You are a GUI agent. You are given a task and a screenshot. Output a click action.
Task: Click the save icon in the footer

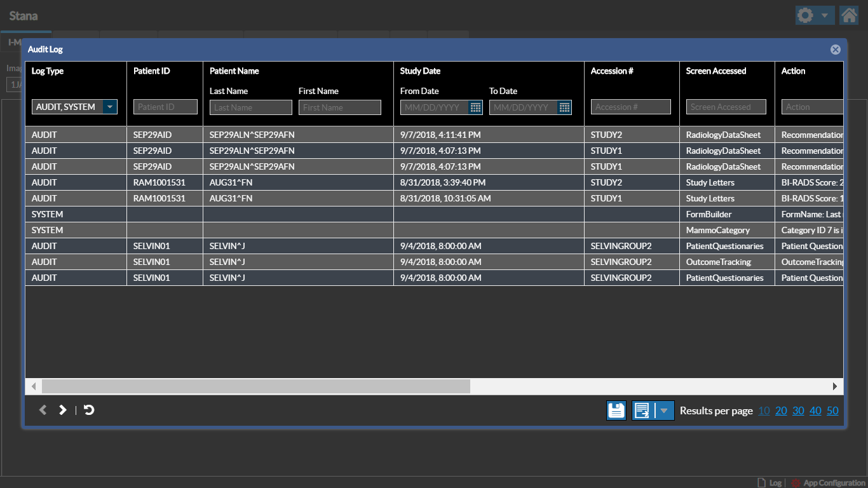[x=616, y=410]
